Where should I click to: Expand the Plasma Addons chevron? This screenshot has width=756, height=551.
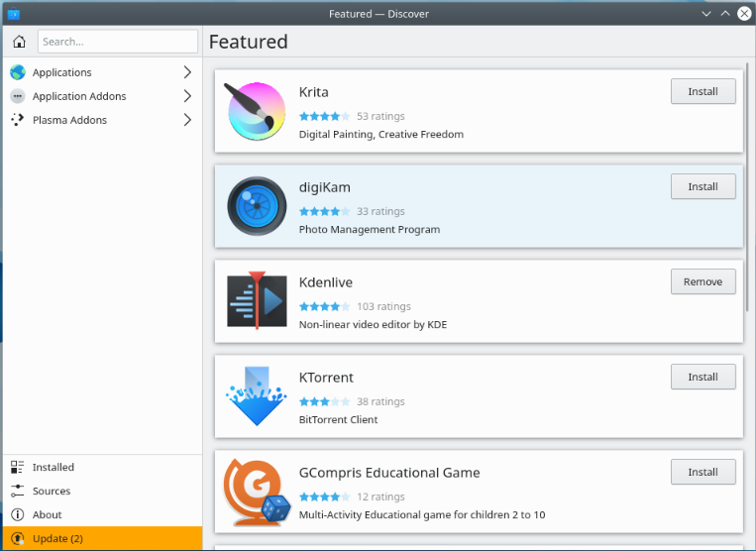(187, 120)
